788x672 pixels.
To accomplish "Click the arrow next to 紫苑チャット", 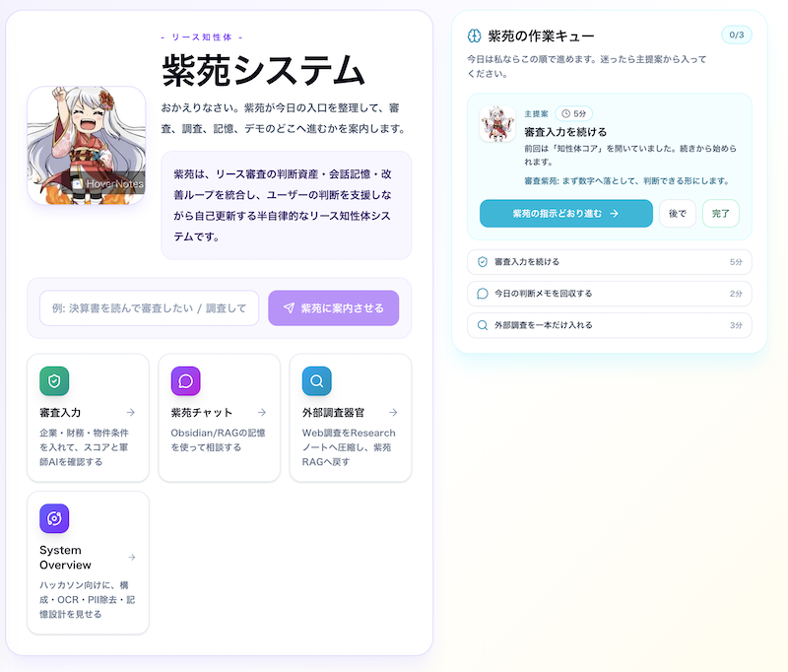I will 262,412.
